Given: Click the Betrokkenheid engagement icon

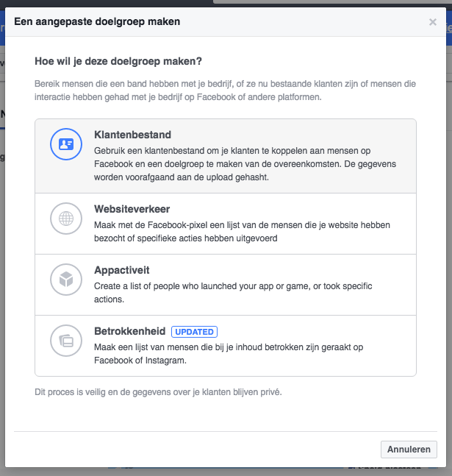Looking at the screenshot, I should (x=66, y=341).
